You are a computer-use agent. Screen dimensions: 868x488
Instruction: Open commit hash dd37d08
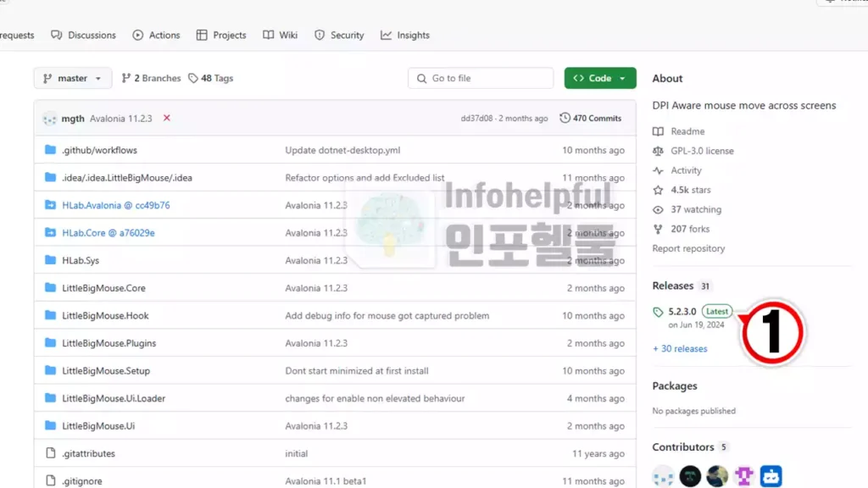coord(476,119)
